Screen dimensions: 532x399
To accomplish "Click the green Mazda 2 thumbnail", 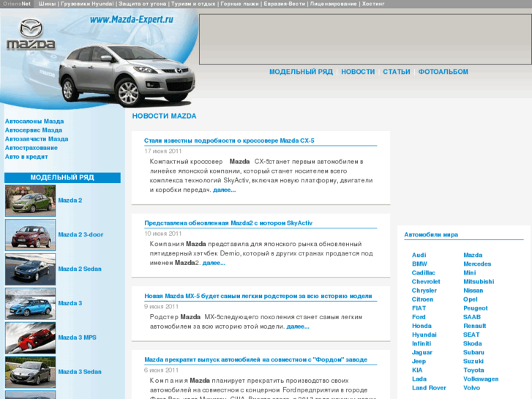I will point(30,201).
